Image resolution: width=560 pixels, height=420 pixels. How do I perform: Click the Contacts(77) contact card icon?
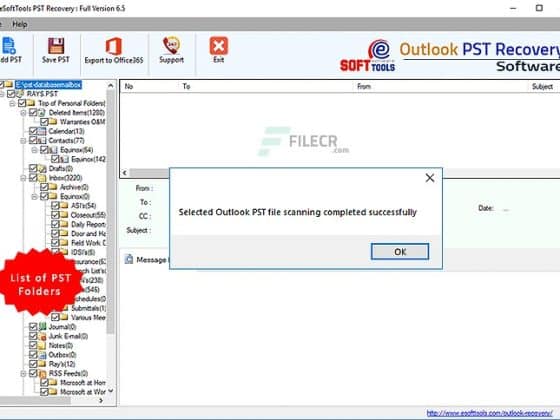[x=42, y=140]
